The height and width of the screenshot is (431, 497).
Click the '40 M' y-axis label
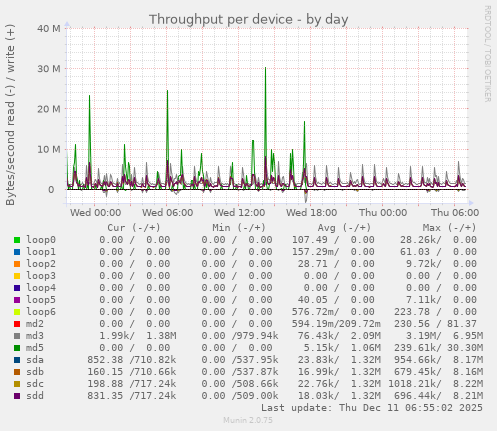pos(49,29)
